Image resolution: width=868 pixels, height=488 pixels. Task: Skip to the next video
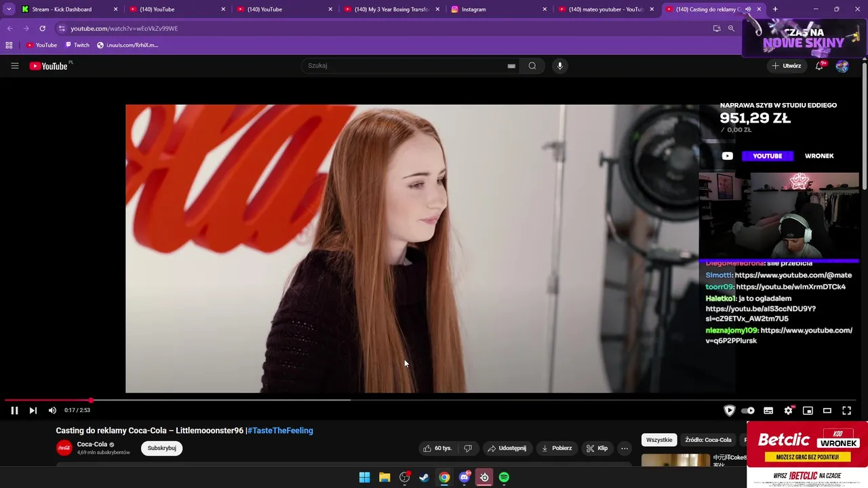(33, 410)
